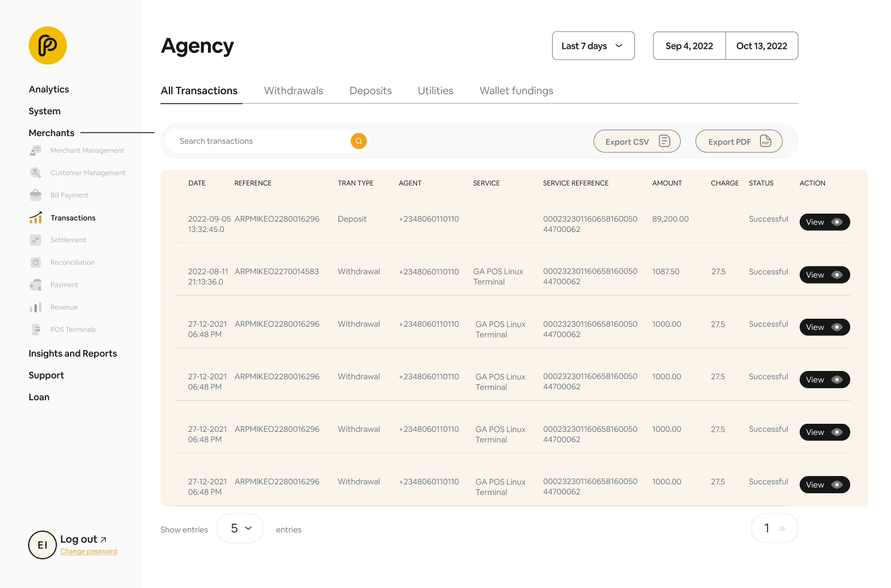The width and height of the screenshot is (891, 588).
Task: Click the TRAN TYPE column header
Action: coord(356,183)
